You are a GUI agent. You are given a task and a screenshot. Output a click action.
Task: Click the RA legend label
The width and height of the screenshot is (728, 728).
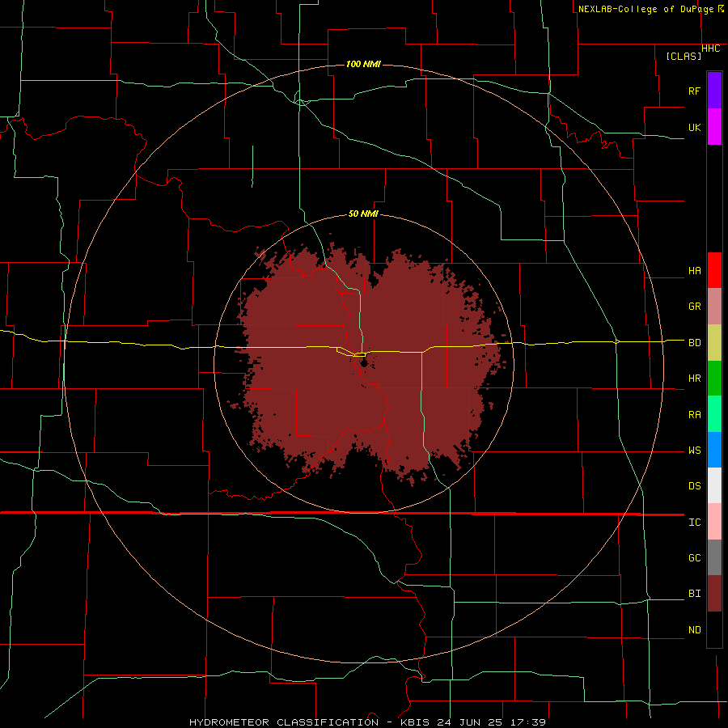694,415
